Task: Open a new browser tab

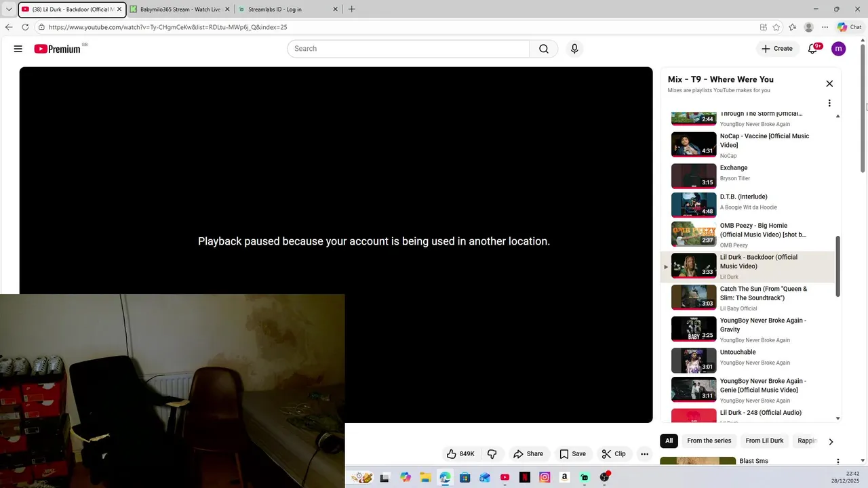Action: [x=351, y=9]
